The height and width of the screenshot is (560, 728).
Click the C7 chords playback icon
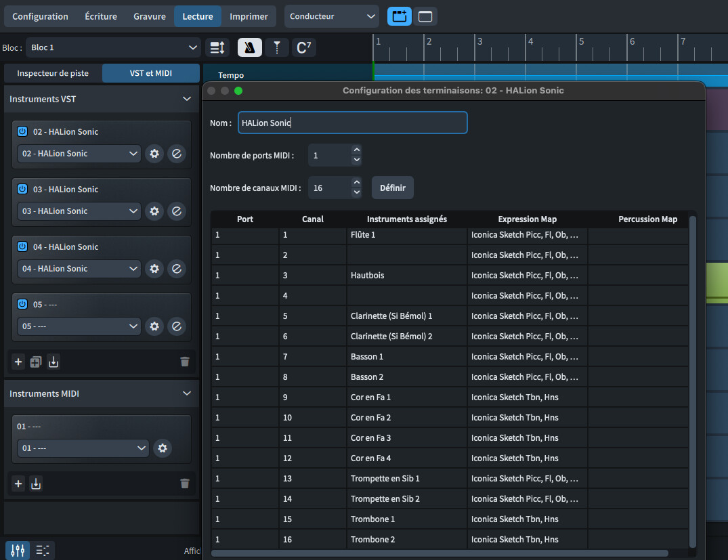(304, 47)
